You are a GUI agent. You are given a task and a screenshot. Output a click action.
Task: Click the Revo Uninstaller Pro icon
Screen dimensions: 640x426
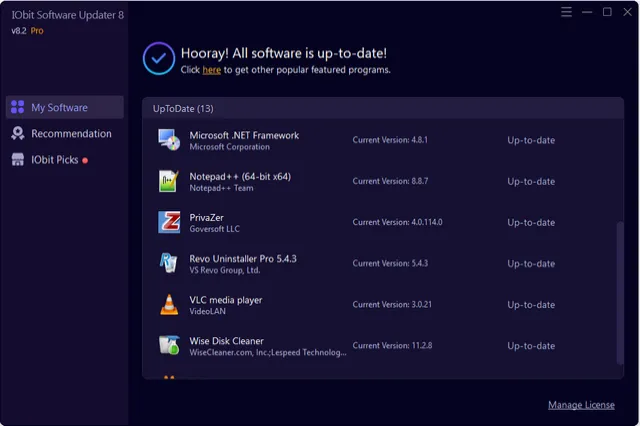point(169,263)
